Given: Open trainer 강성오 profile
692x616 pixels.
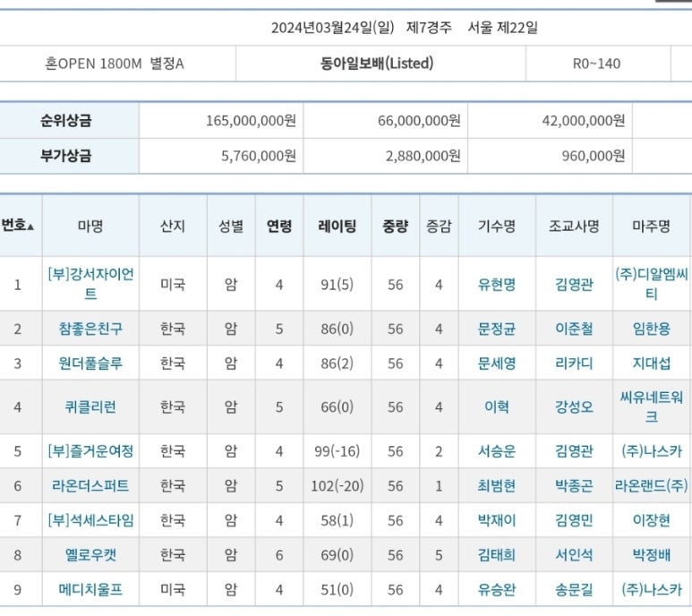Looking at the screenshot, I should point(574,406).
